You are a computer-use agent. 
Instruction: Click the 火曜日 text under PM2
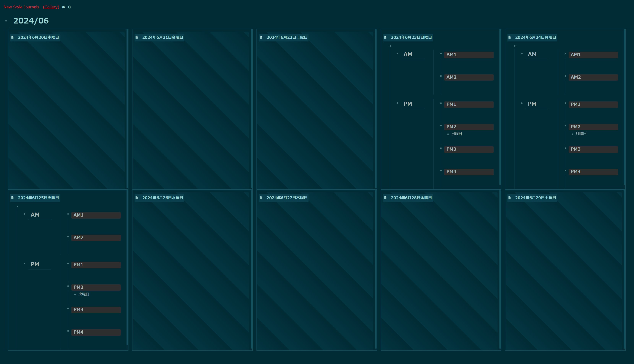[x=84, y=294]
